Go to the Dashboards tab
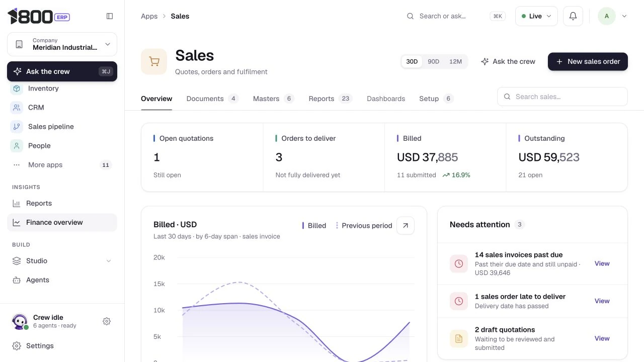 click(x=386, y=99)
